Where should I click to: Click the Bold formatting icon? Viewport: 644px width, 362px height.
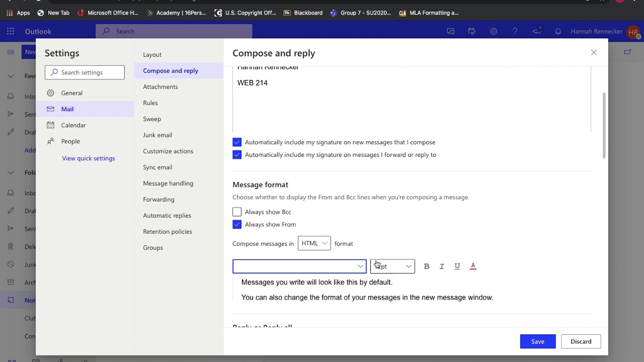coord(427,266)
